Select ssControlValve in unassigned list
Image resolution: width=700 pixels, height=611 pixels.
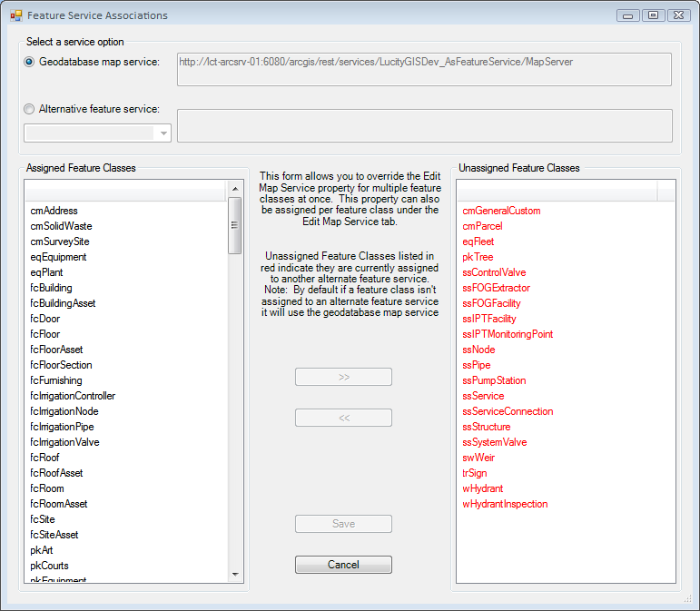coord(494,272)
